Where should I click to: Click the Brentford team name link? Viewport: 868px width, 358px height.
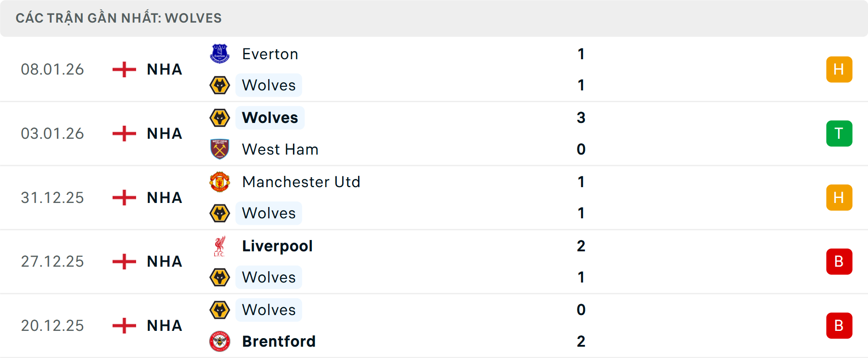(279, 342)
